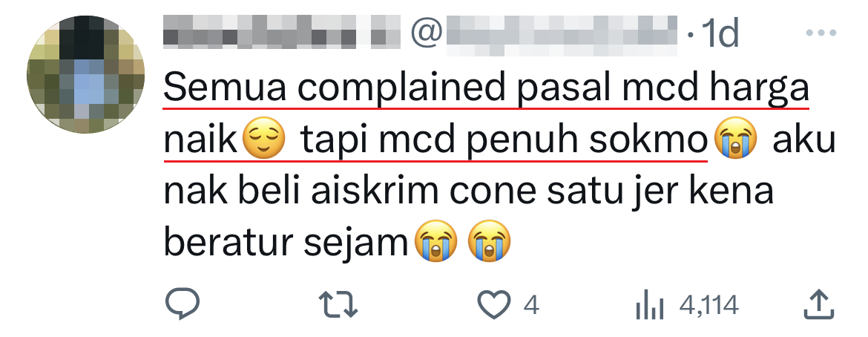Open the blurred @ handle link
The height and width of the screenshot is (337, 868).
544,33
